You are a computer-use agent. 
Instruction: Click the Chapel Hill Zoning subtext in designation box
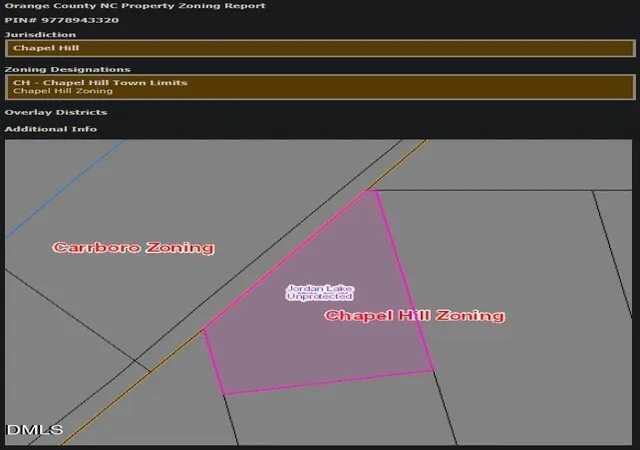(x=63, y=91)
